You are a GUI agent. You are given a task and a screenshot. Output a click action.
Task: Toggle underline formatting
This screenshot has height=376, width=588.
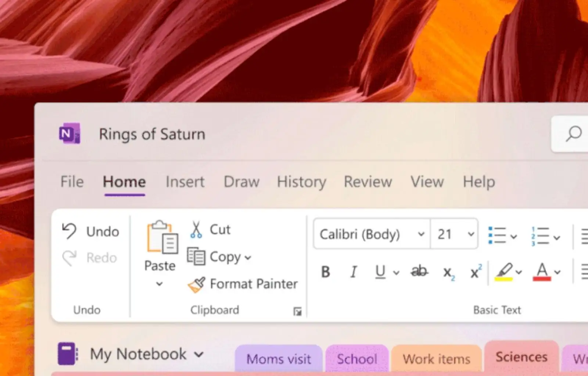click(381, 272)
